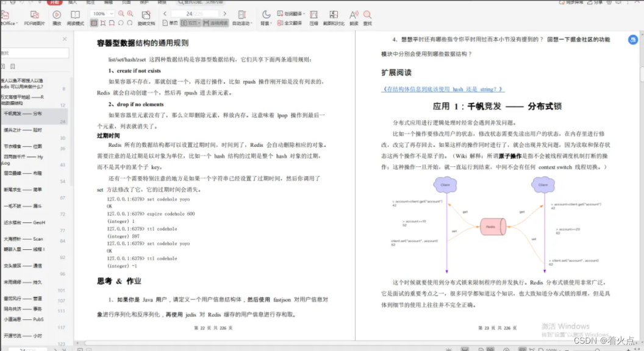Select the fit width view icon

tap(112, 23)
